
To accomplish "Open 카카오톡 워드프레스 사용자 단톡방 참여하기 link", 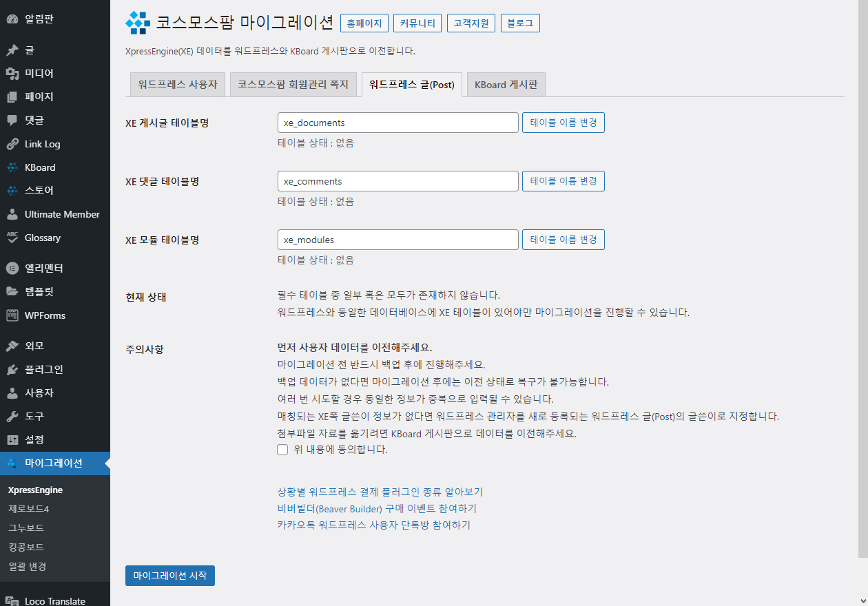I will (x=374, y=525).
